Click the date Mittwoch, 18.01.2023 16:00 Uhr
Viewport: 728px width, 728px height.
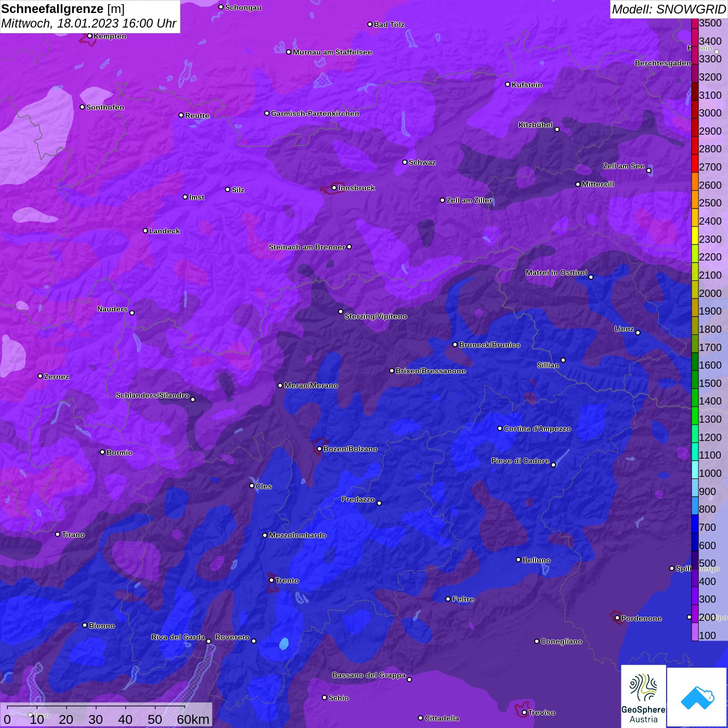point(89,23)
